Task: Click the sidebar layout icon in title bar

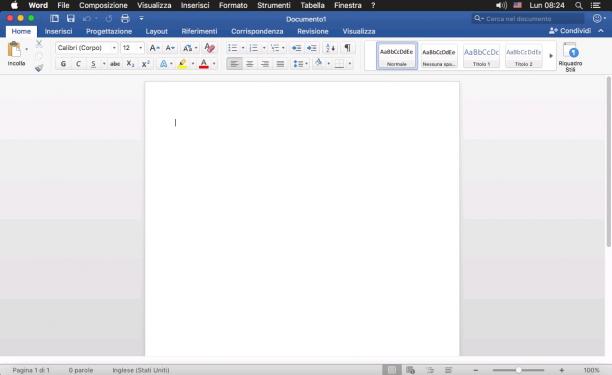Action: point(55,18)
